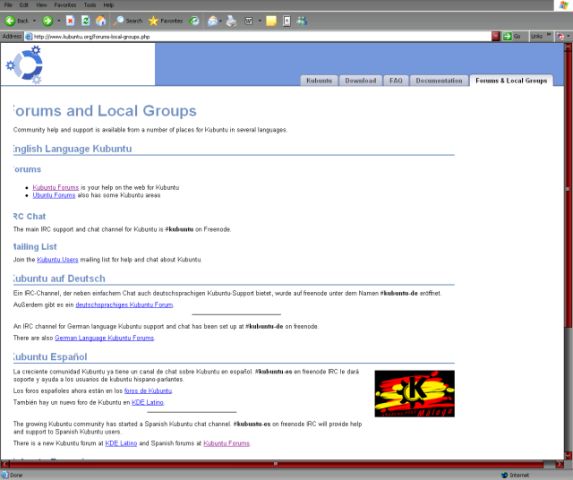
Task: Click the Edit with Word icon
Action: point(249,21)
